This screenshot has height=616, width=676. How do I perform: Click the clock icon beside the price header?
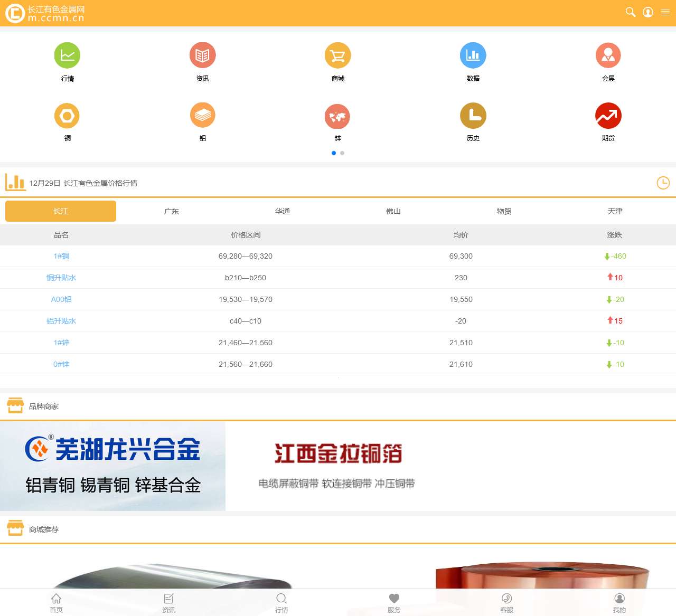(x=663, y=183)
